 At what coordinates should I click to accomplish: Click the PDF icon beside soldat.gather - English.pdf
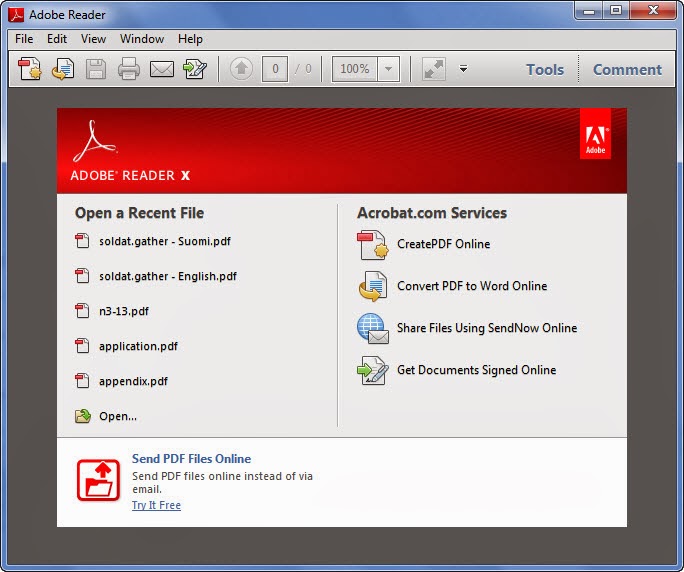[82, 276]
